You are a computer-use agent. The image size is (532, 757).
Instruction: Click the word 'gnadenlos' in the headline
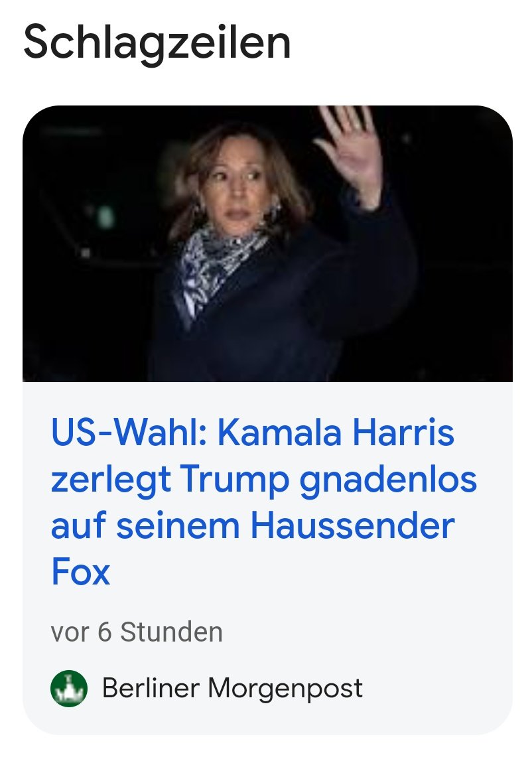tap(388, 480)
